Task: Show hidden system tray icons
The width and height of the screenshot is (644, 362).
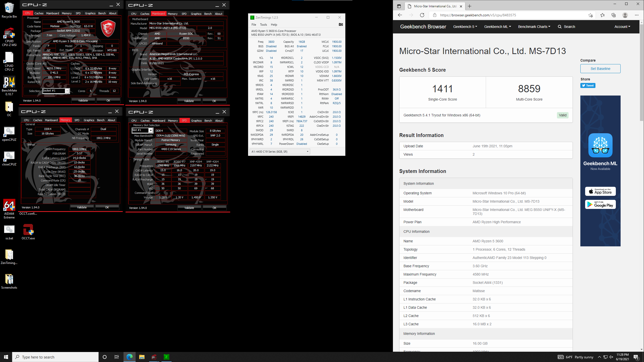Action: click(599, 357)
